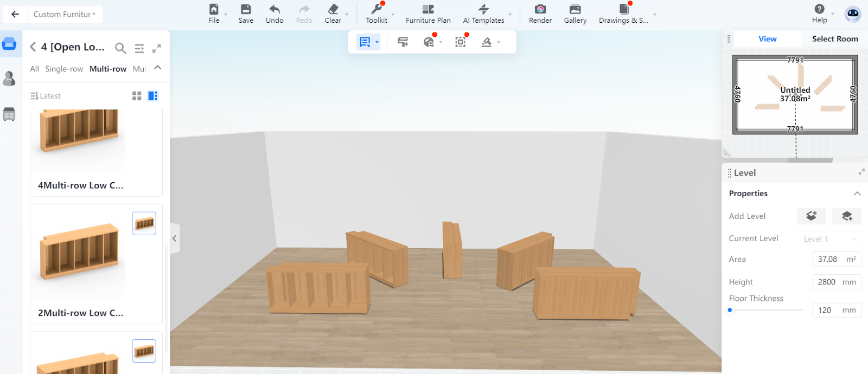
Task: Collapse the left catalog panel
Action: click(175, 238)
